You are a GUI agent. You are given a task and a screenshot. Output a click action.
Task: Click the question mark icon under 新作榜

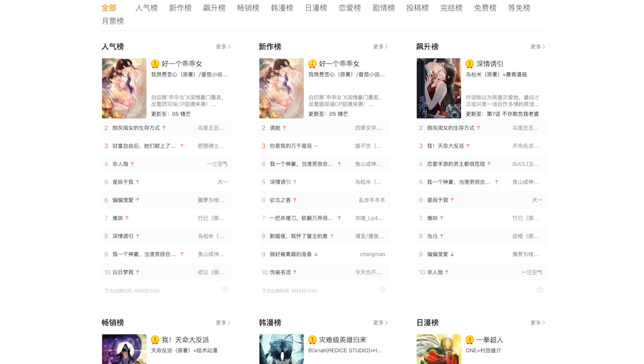pos(382,290)
